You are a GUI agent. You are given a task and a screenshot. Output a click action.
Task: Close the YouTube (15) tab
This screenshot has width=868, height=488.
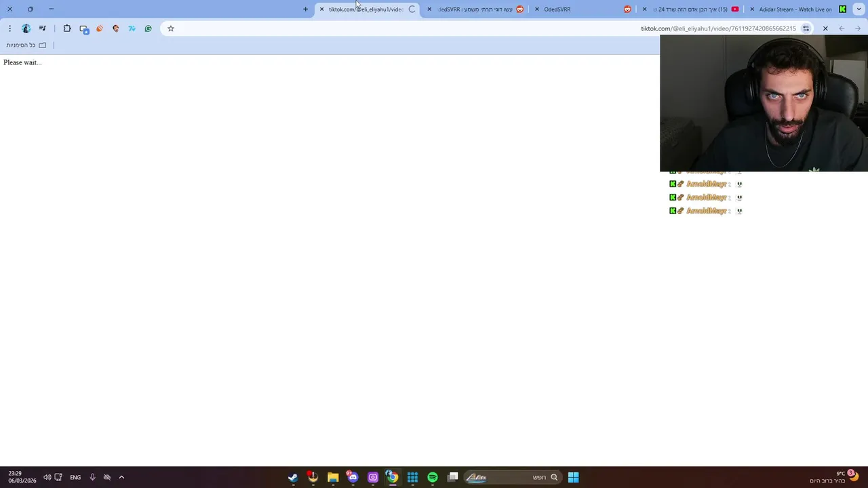pyautogui.click(x=644, y=9)
